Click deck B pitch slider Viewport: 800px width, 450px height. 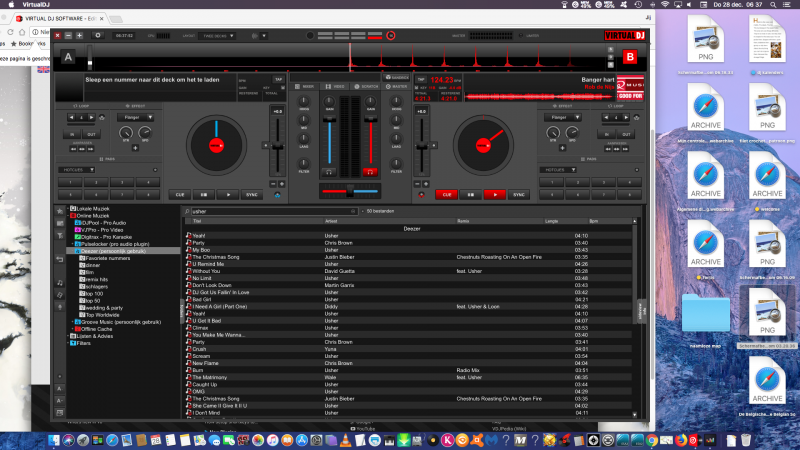tap(422, 146)
